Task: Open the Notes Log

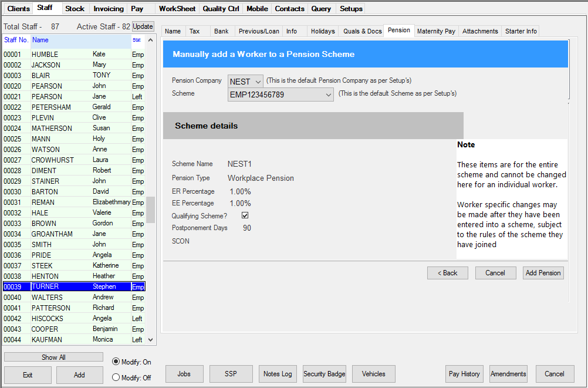Action: (x=278, y=374)
